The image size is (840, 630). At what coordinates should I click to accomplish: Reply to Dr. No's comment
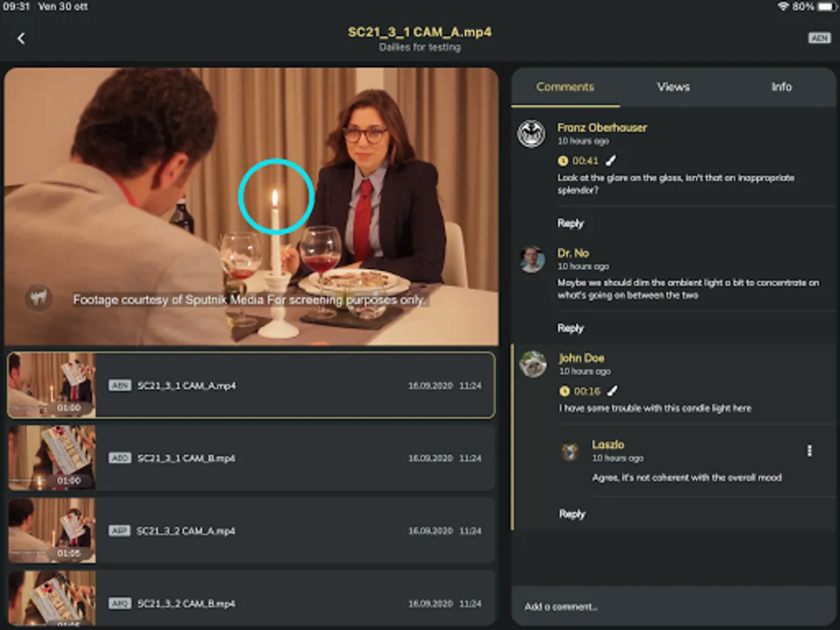(570, 328)
